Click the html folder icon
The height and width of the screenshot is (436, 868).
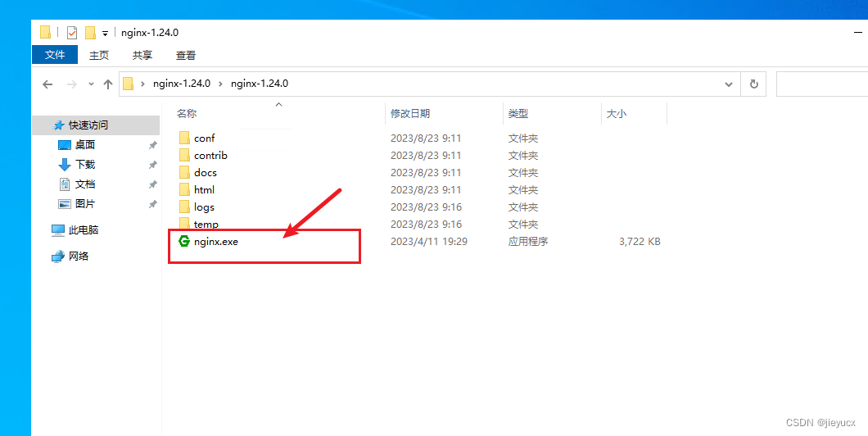pos(184,189)
